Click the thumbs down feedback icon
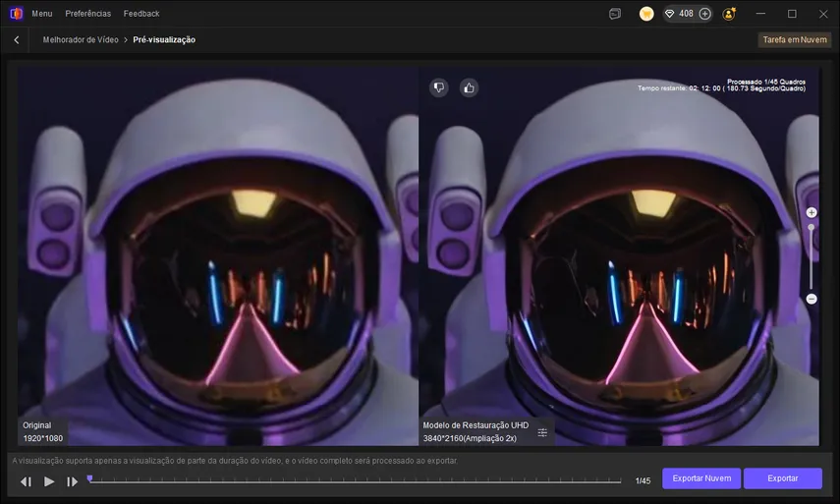The width and height of the screenshot is (840, 504). pos(438,87)
